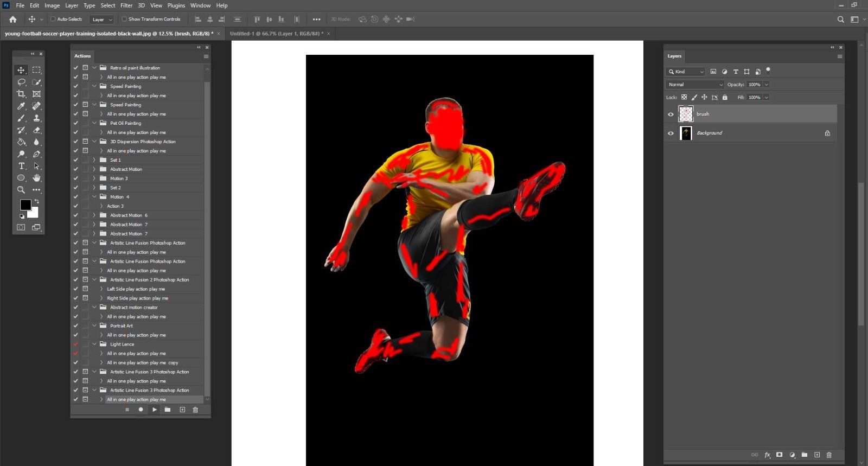This screenshot has width=868, height=466.
Task: Click Opacity 100% input field
Action: click(755, 85)
